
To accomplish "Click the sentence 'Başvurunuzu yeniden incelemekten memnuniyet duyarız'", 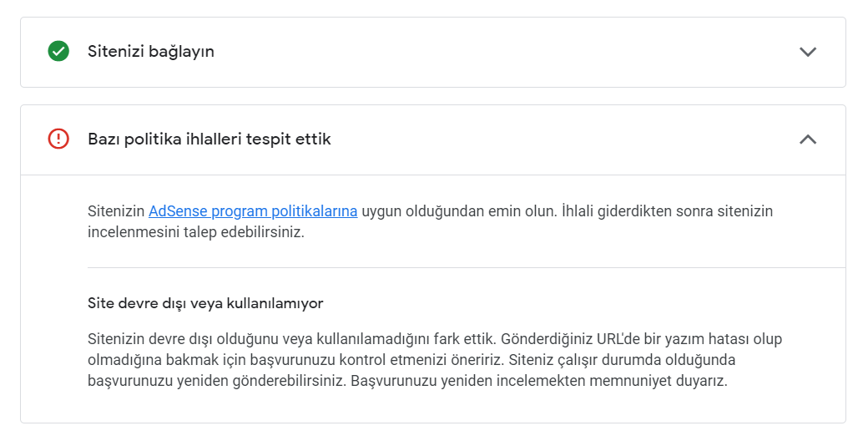I will tap(538, 381).
